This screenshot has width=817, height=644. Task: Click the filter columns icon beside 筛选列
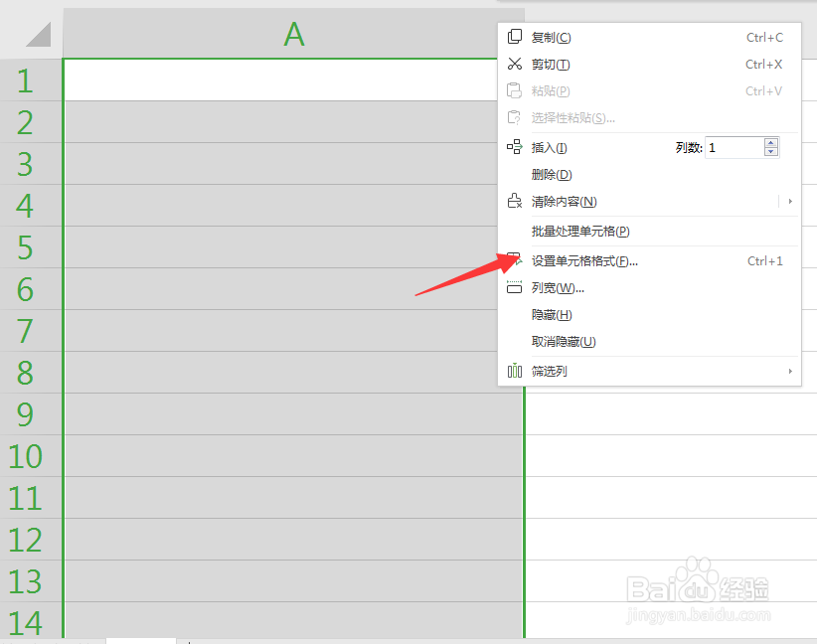(x=514, y=371)
